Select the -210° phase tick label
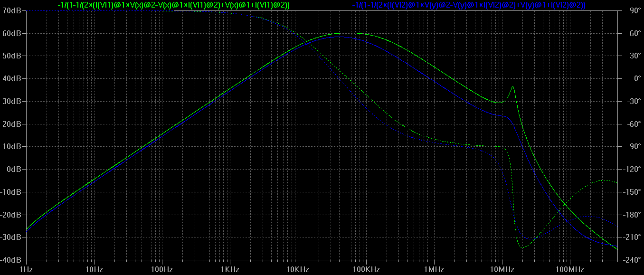Image resolution: width=644 pixels, height=275 pixels. [x=633, y=237]
